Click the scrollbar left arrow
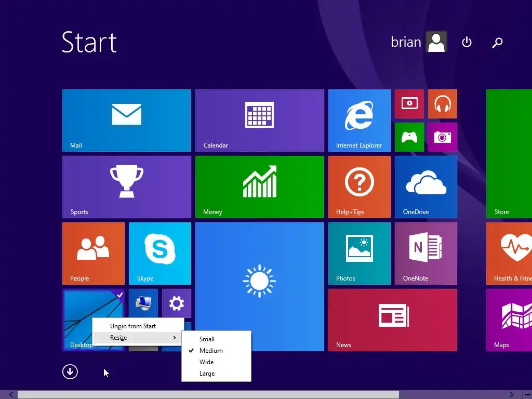The height and width of the screenshot is (399, 532). tap(11, 395)
